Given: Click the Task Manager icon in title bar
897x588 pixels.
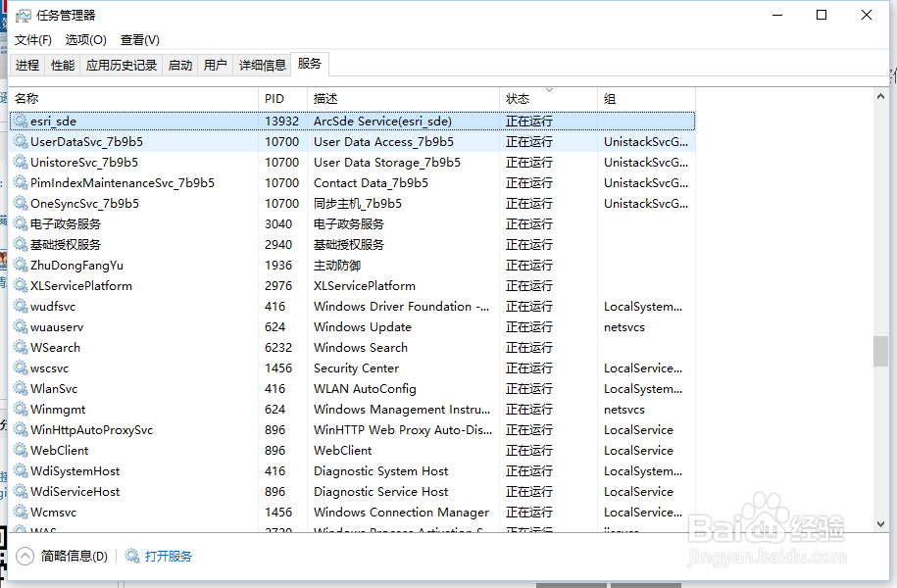Looking at the screenshot, I should (x=22, y=15).
